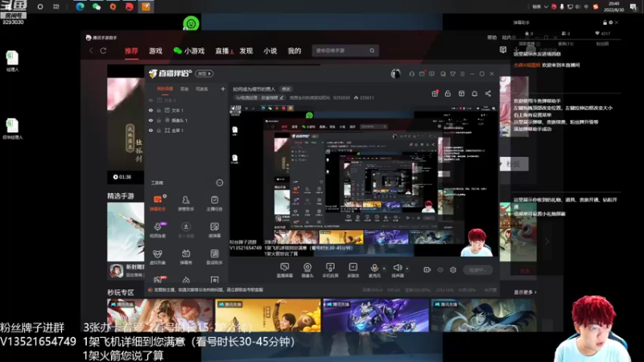Click the notification bell icon
Image resolution: width=644 pixels, height=362 pixels.
click(x=474, y=93)
